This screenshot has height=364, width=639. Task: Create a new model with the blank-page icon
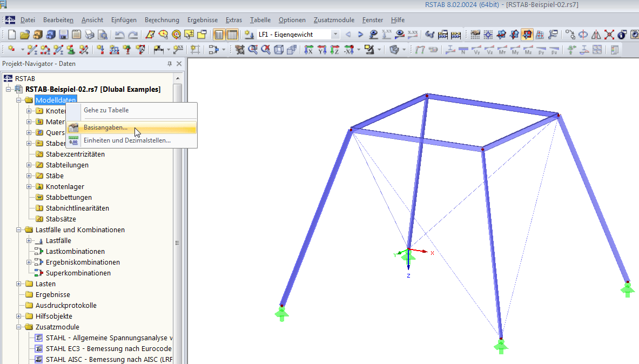[x=12, y=35]
